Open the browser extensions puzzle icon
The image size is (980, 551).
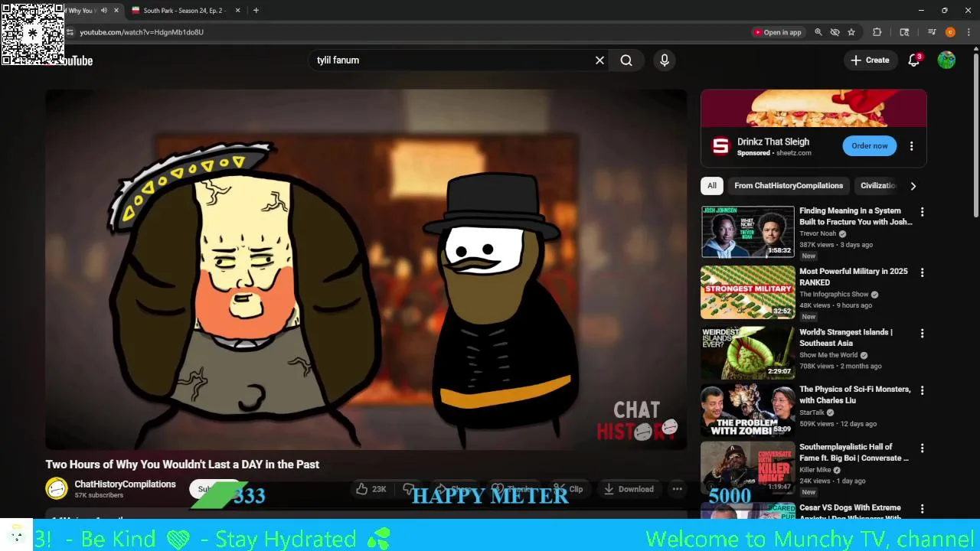tap(877, 32)
